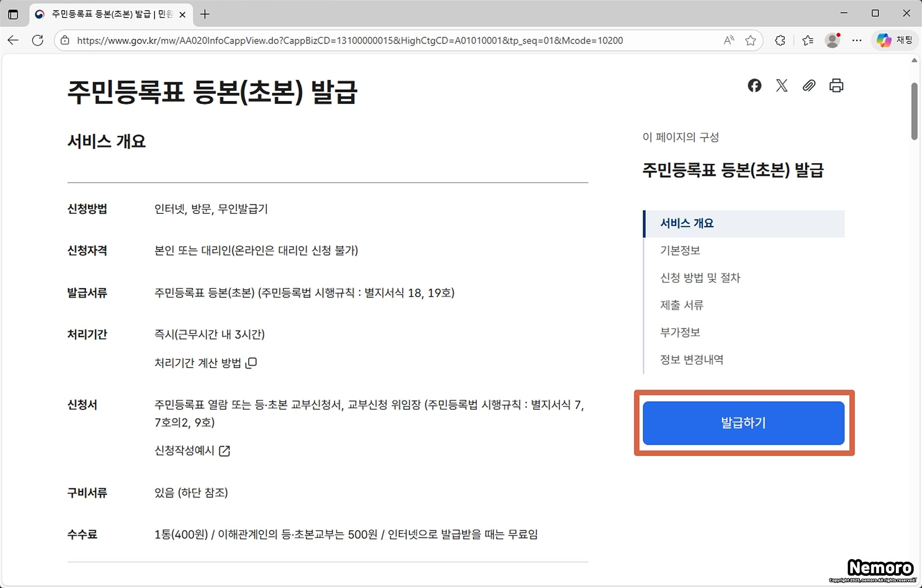Screen dimensions: 922x588
Task: Open the favorites list icon
Action: tap(808, 41)
